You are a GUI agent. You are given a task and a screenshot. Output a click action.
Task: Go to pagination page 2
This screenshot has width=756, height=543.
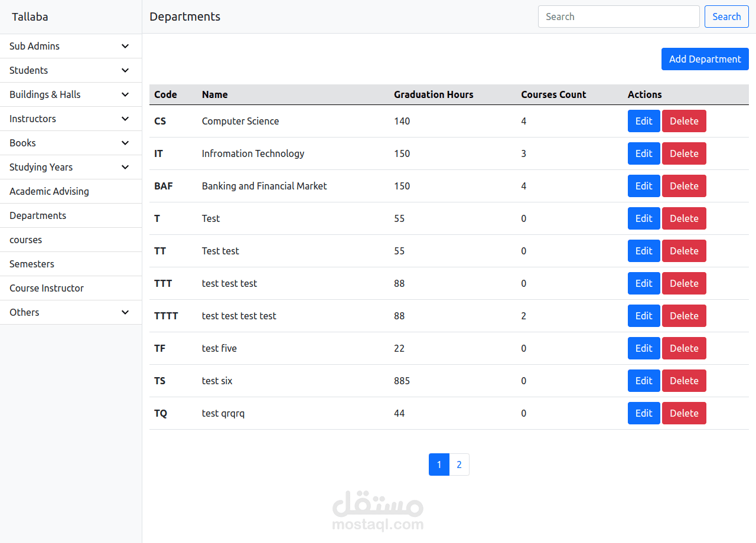click(459, 465)
